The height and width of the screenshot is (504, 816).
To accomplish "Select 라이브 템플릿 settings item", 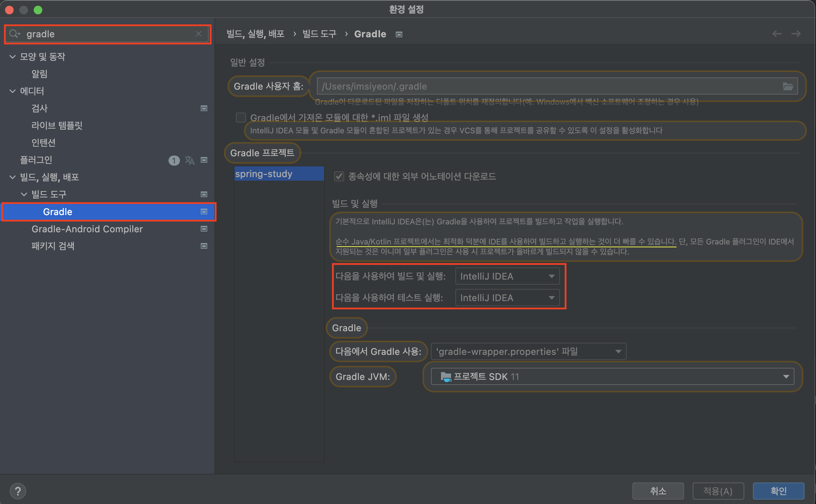I will [57, 125].
